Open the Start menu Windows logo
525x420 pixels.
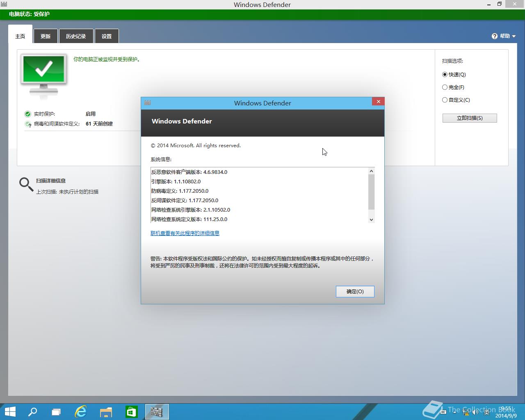pyautogui.click(x=10, y=411)
